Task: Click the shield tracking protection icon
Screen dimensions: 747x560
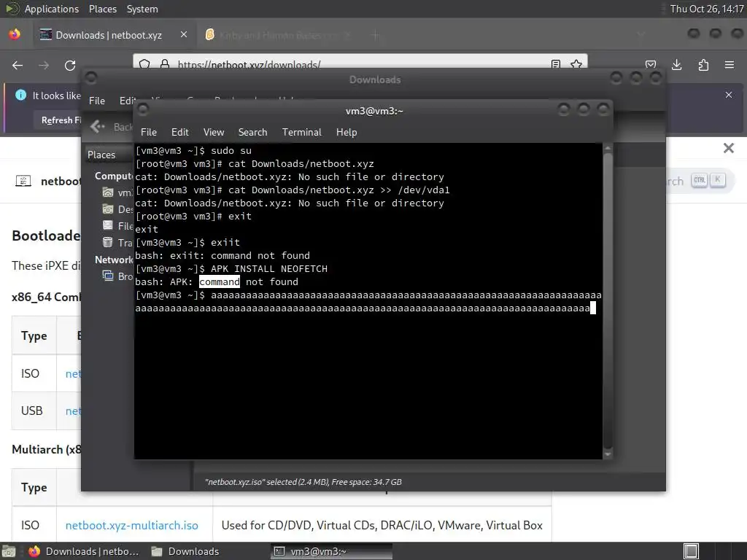Action: click(x=145, y=64)
